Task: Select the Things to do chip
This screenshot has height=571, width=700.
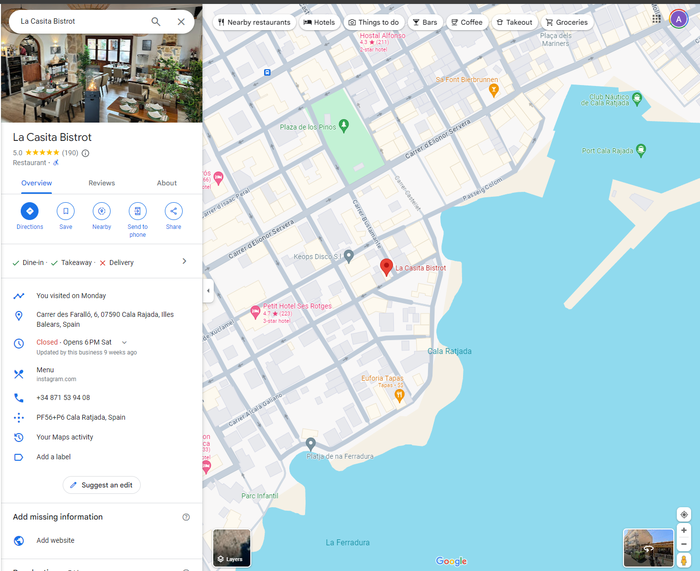Action: click(x=374, y=22)
